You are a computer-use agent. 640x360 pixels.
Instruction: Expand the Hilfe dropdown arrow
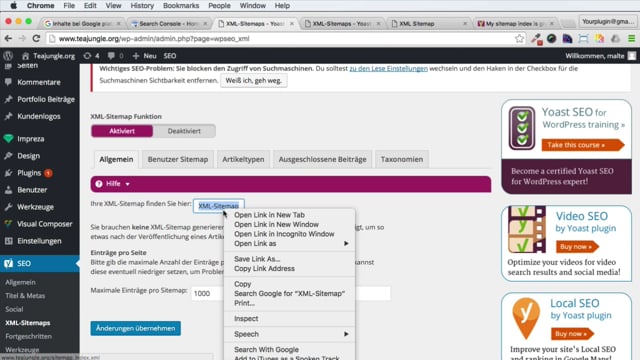click(127, 184)
